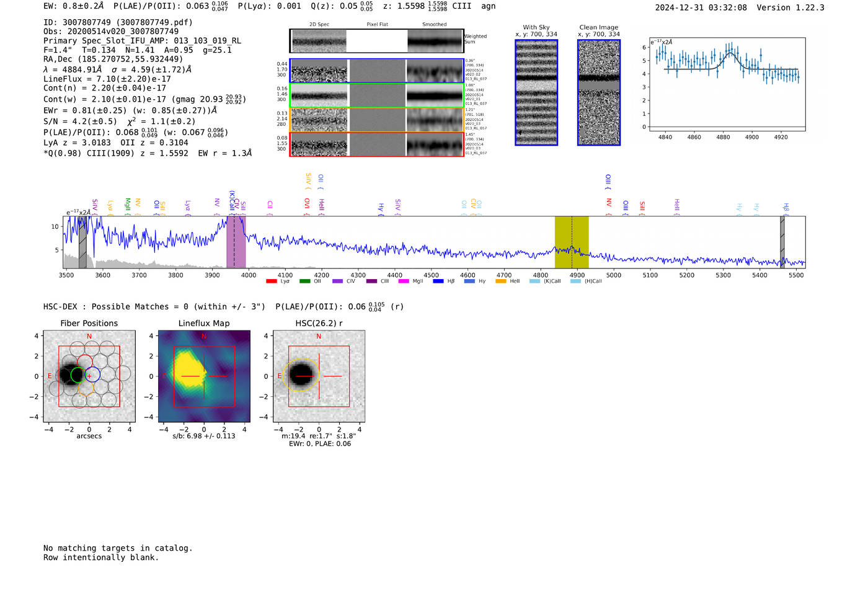Click the *Q(0.98) CIII(1909) solution line
The width and height of the screenshot is (868, 591).
click(x=148, y=153)
